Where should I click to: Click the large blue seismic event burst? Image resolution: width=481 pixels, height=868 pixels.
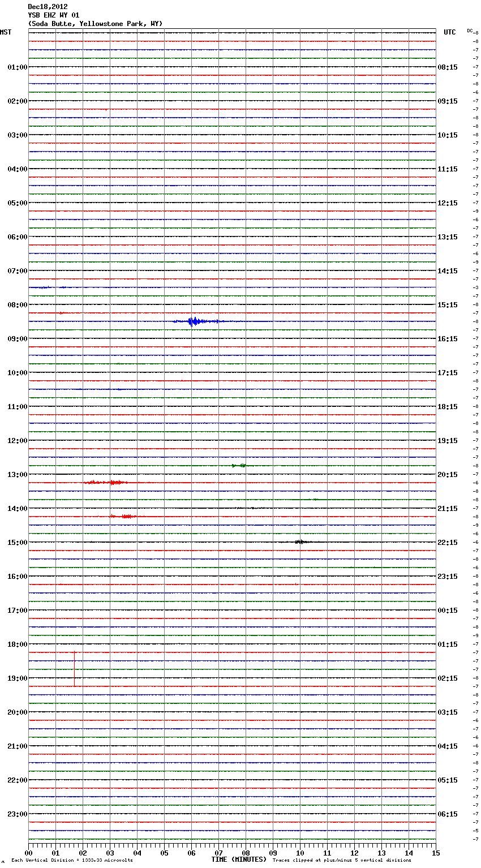coord(195,321)
